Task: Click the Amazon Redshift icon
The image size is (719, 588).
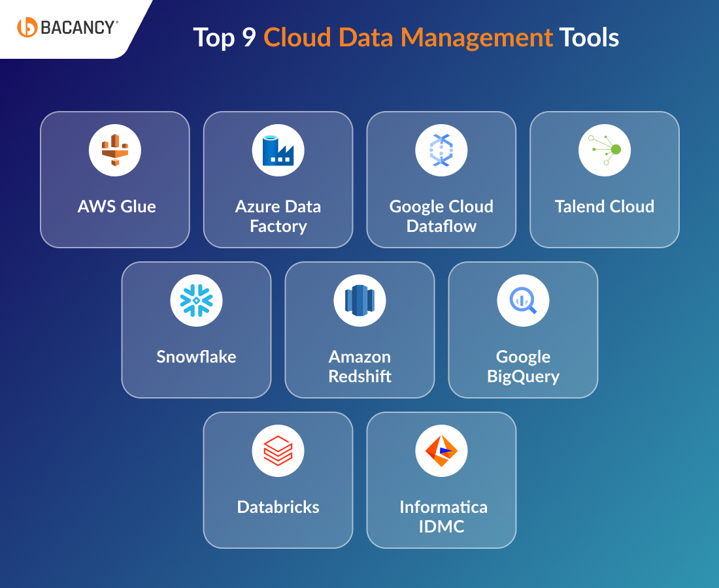Action: click(360, 301)
